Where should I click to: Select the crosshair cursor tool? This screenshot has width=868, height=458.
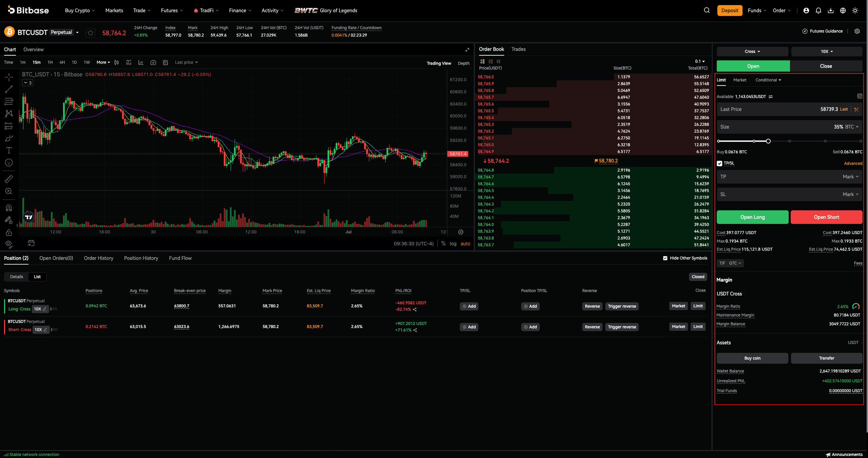click(9, 77)
